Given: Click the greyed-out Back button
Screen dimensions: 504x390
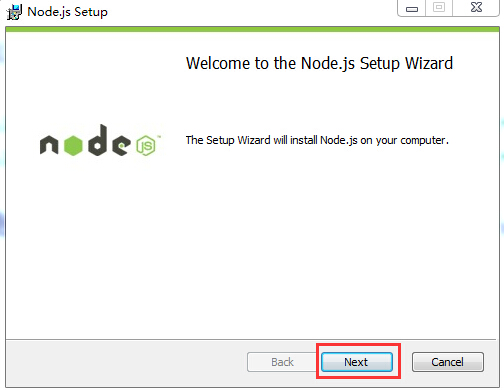Looking at the screenshot, I should click(282, 362).
